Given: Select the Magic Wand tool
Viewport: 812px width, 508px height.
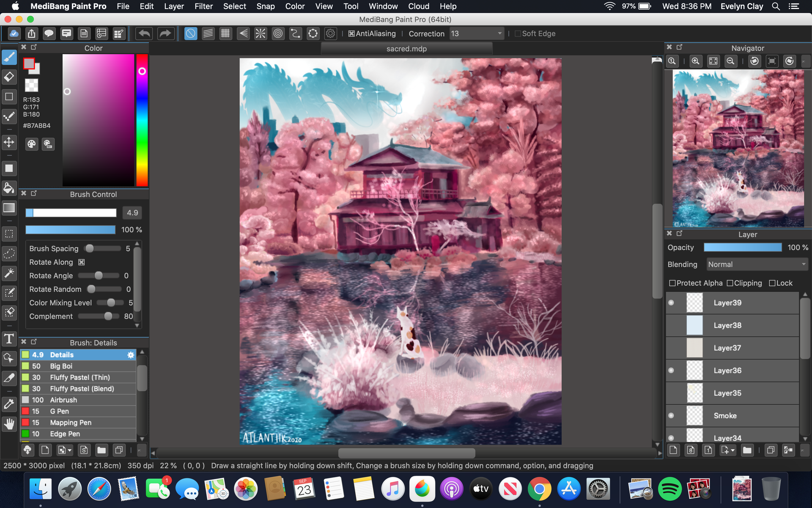Looking at the screenshot, I should [x=9, y=273].
